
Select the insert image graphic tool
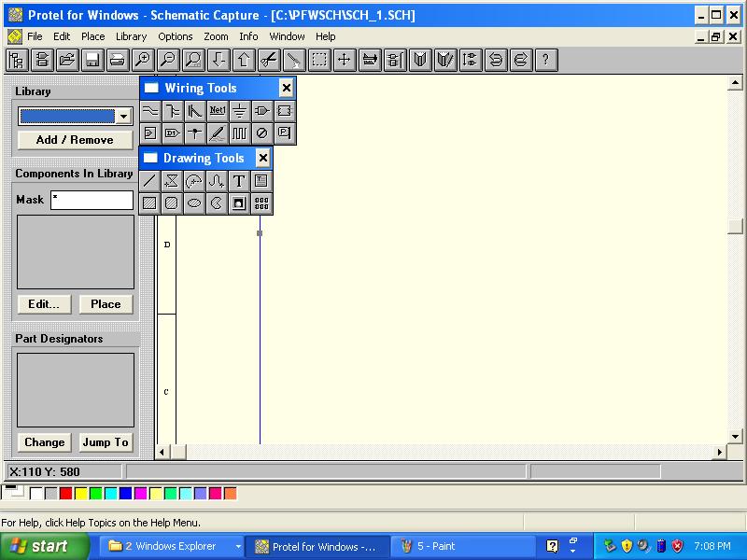(x=239, y=203)
